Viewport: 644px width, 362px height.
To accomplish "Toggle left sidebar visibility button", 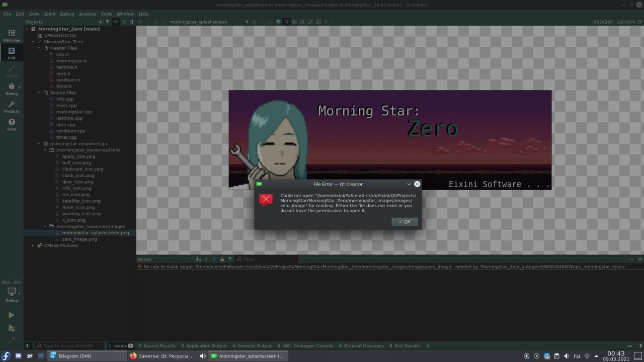I will 28,345.
